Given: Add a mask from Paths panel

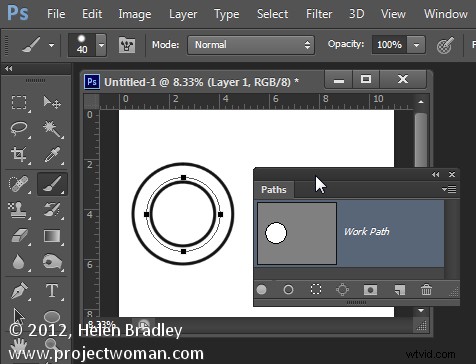Looking at the screenshot, I should coord(370,290).
